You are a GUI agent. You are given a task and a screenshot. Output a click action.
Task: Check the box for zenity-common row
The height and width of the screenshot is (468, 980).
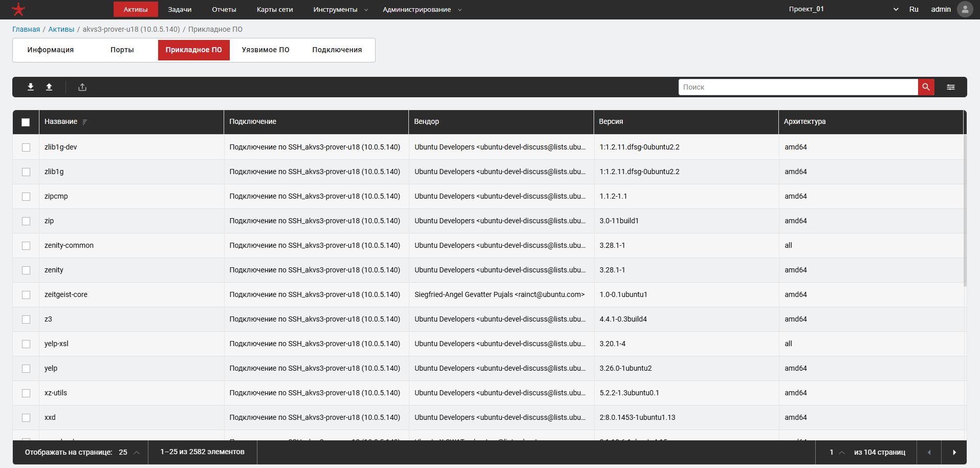pos(26,246)
